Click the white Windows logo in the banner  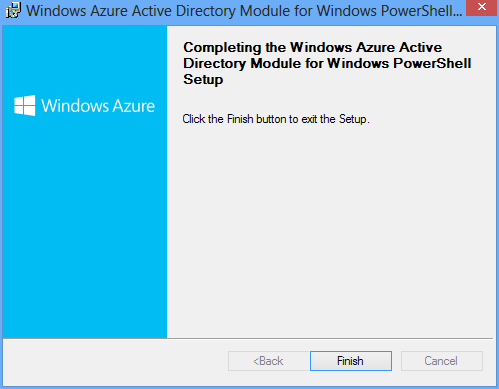[x=25, y=105]
